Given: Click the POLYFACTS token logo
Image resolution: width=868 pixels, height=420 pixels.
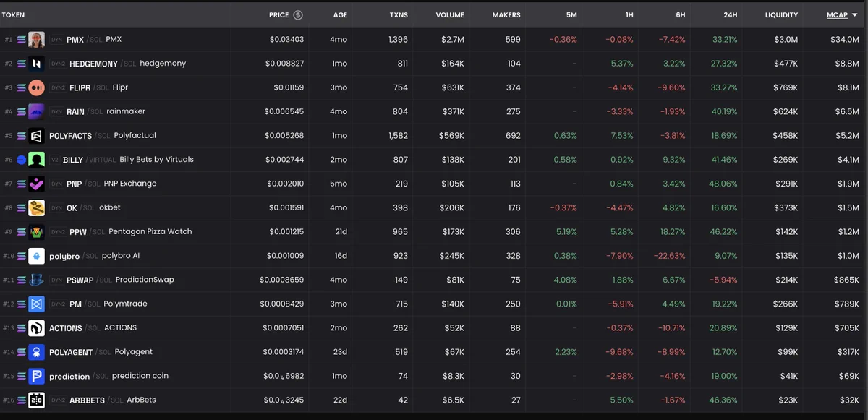Looking at the screenshot, I should click(x=36, y=136).
